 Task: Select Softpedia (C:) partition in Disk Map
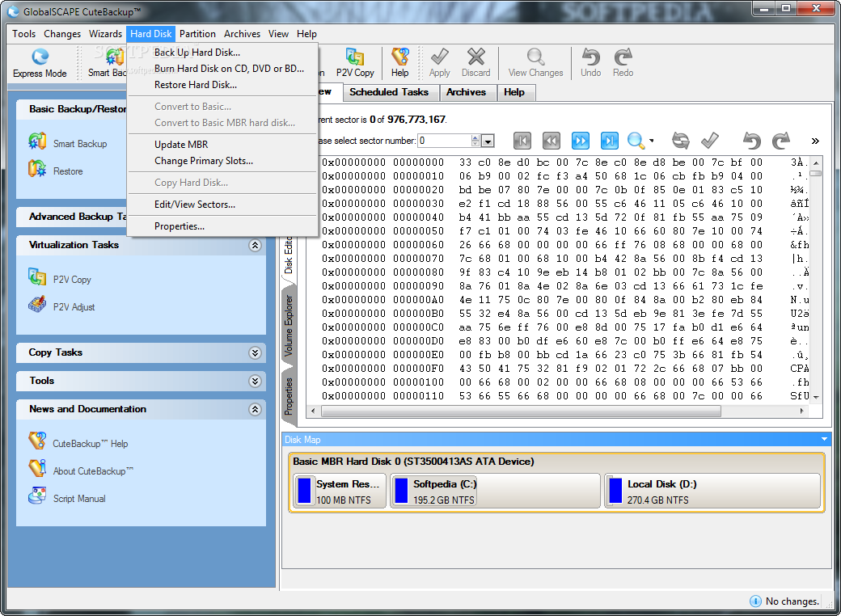495,491
